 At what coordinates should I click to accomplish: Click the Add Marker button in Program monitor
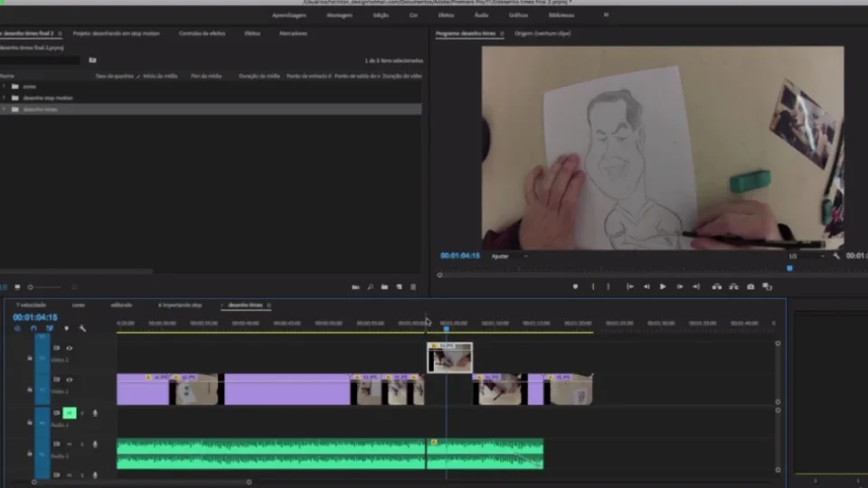point(575,286)
